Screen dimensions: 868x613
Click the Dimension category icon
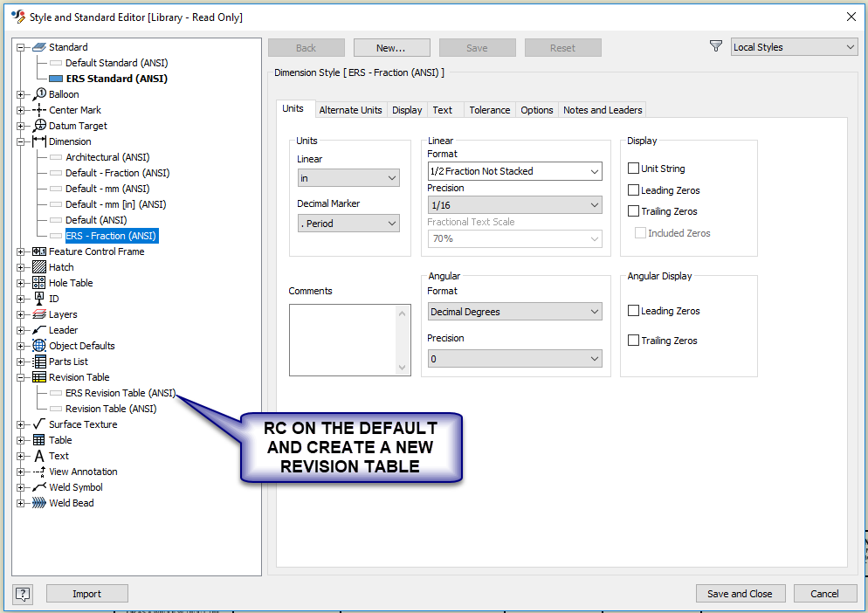38,141
